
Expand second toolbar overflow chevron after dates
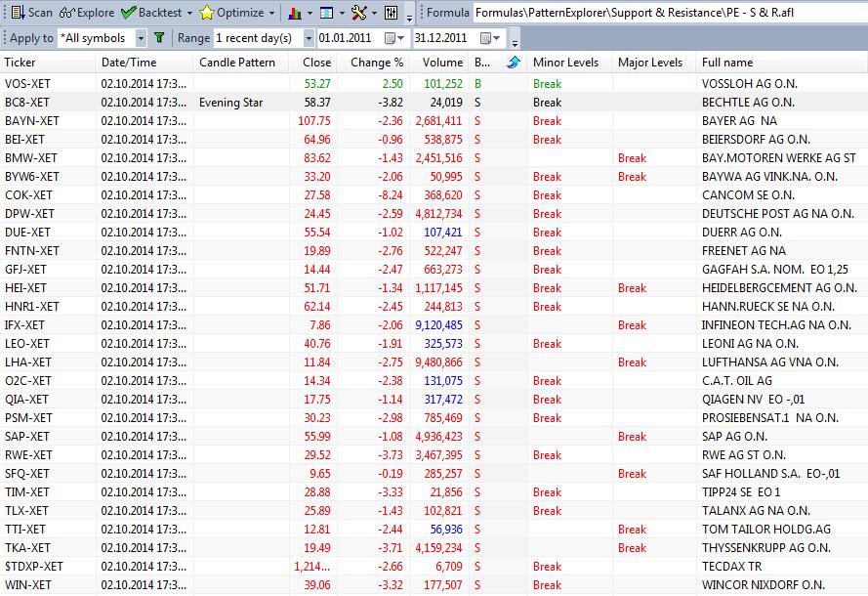515,42
